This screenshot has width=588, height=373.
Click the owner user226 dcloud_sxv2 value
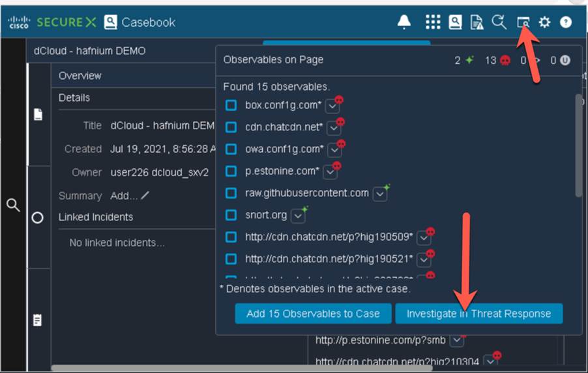coord(159,172)
